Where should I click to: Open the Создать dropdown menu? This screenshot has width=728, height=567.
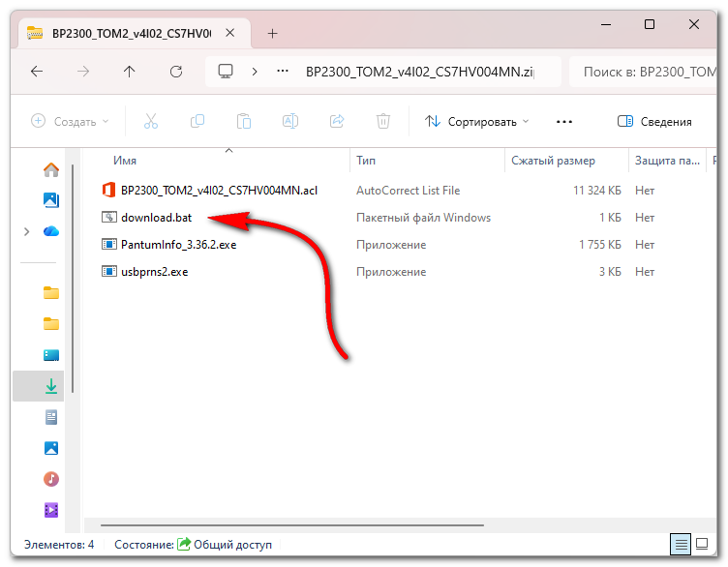[x=70, y=122]
